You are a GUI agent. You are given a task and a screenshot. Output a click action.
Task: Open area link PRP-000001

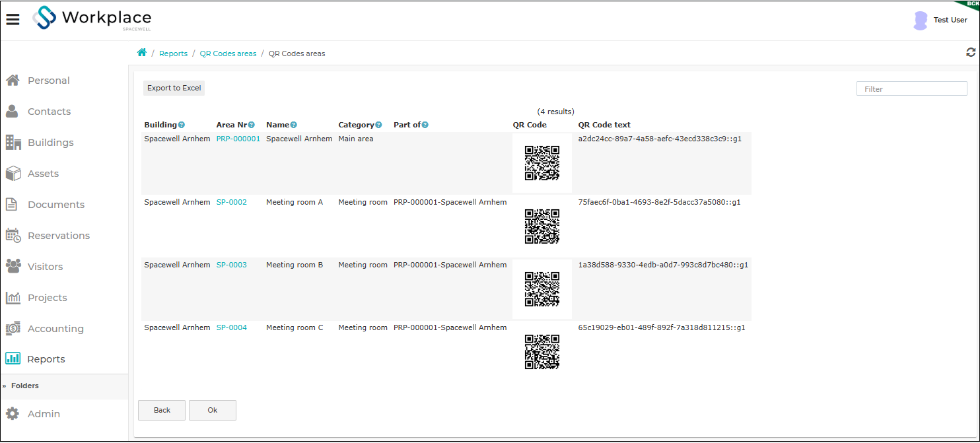pos(238,139)
